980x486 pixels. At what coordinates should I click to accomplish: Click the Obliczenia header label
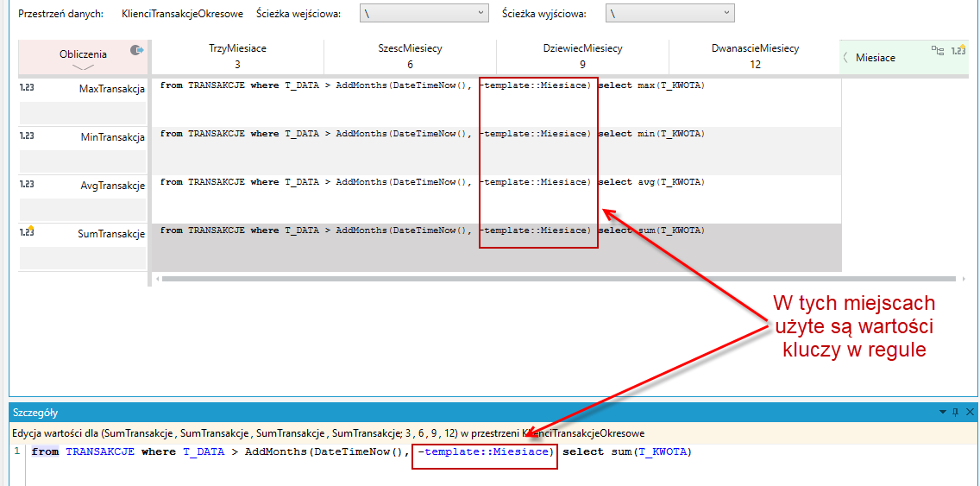click(x=83, y=54)
